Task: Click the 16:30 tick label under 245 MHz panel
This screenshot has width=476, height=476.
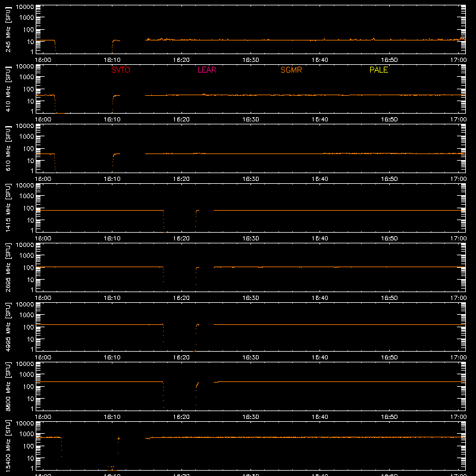Action: [250, 60]
